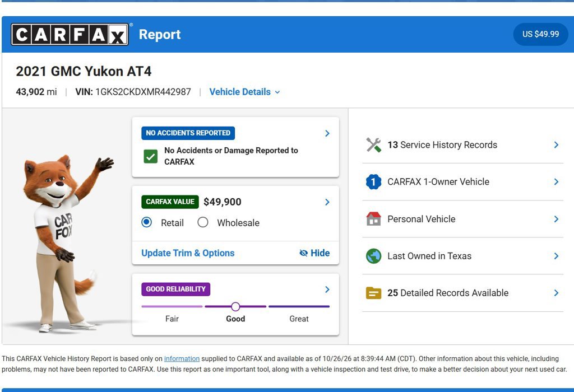Click the Last Owned globe icon

click(373, 256)
